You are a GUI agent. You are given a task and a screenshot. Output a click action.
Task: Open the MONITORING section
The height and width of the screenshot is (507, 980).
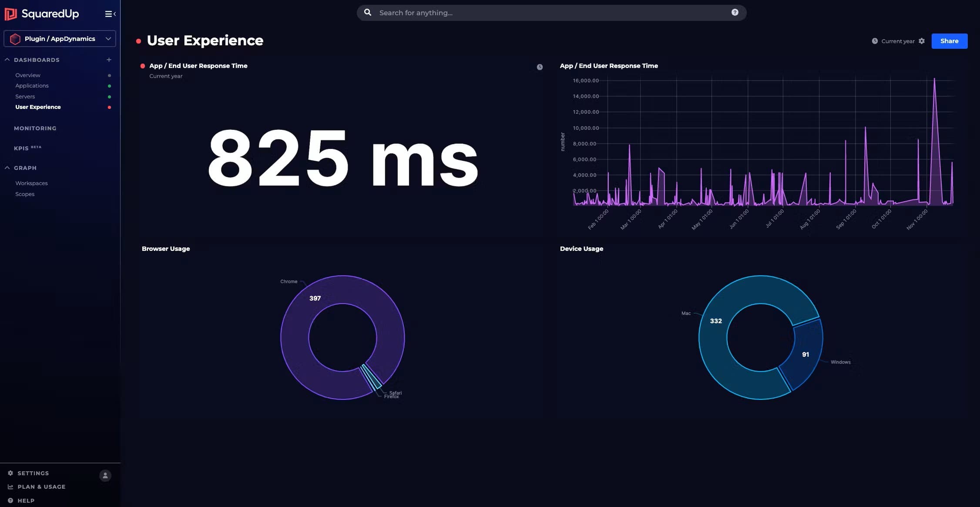[x=35, y=128]
